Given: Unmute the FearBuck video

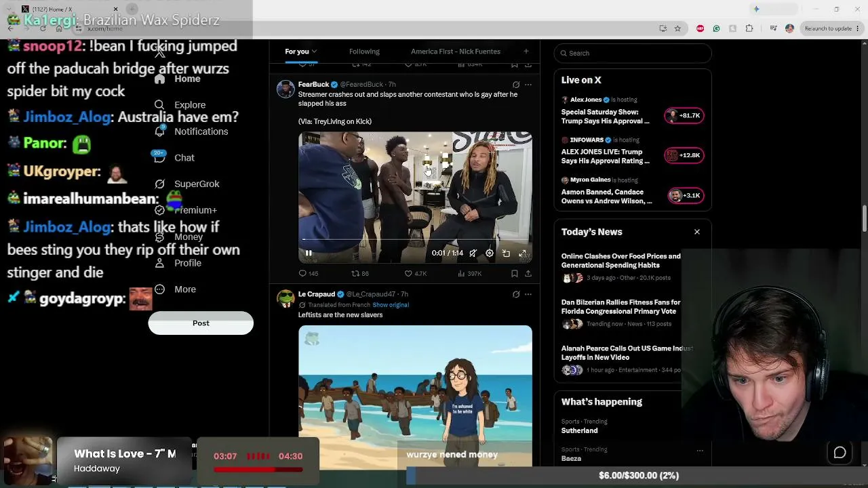Looking at the screenshot, I should point(473,253).
